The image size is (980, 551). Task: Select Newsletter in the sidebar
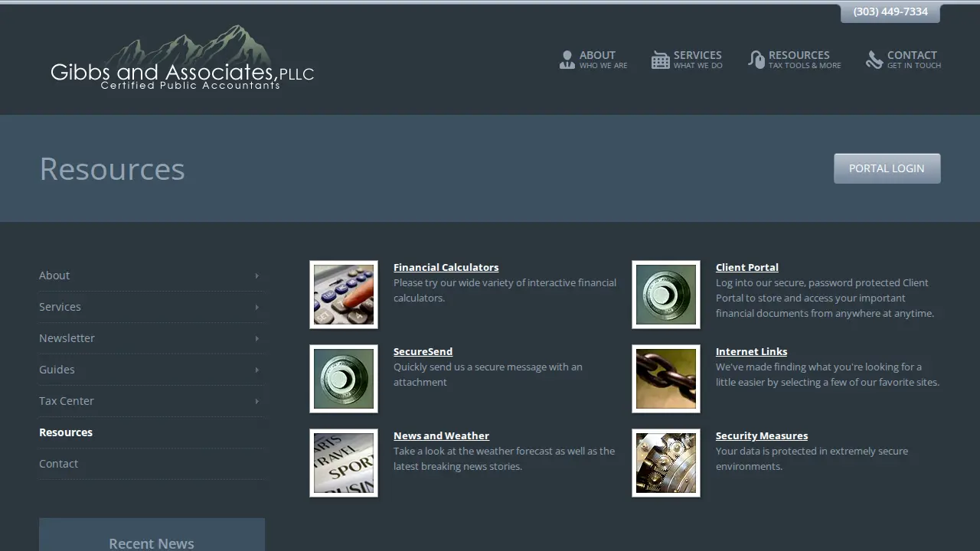(152, 338)
